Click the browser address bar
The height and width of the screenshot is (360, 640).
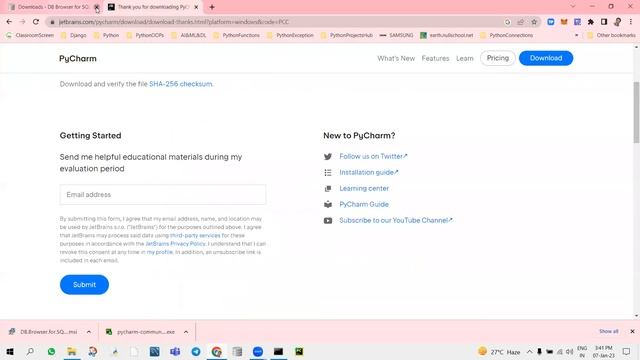click(278, 22)
